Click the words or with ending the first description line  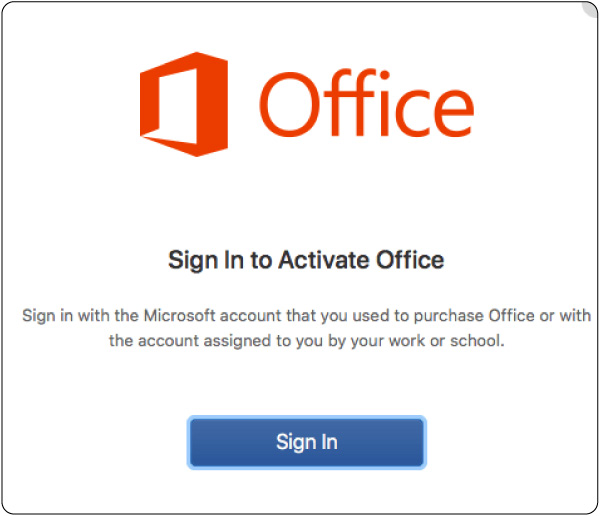click(565, 316)
